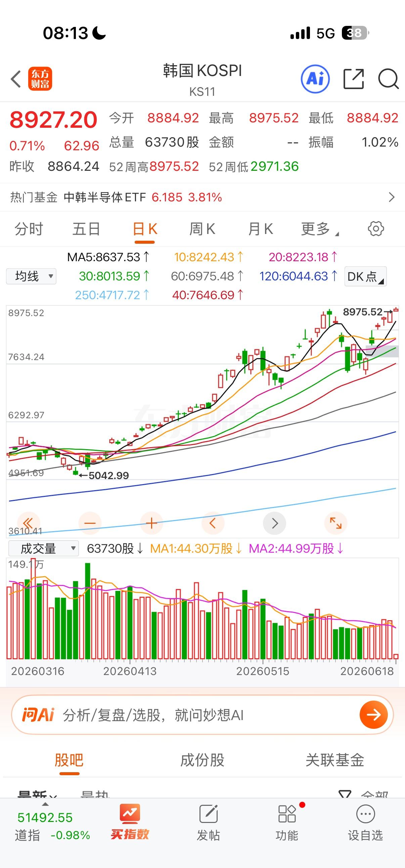Tap the MA1:44.30万股 volume label

click(195, 549)
